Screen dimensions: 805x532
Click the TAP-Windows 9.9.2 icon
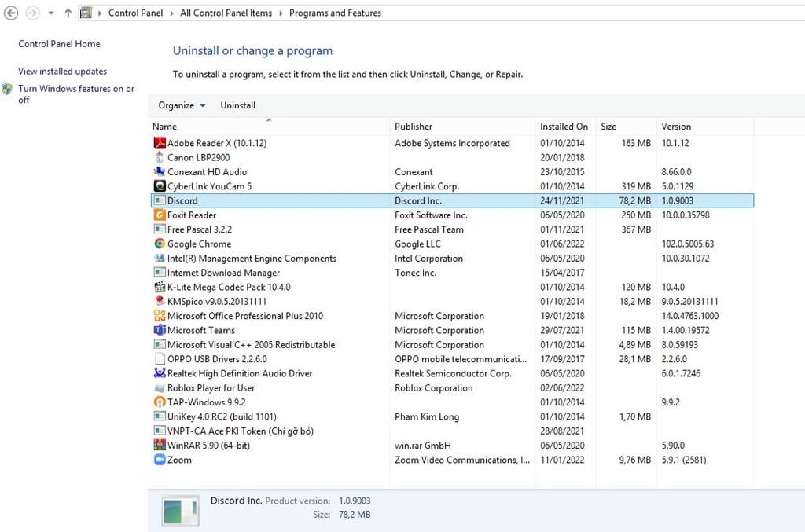click(x=160, y=402)
